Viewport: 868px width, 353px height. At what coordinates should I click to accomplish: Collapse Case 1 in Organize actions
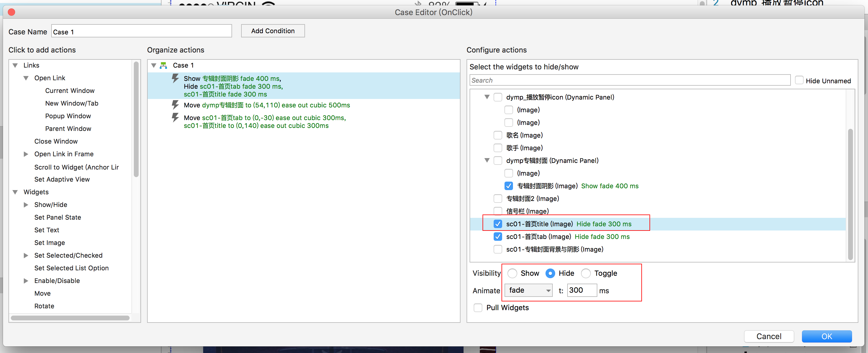(154, 65)
